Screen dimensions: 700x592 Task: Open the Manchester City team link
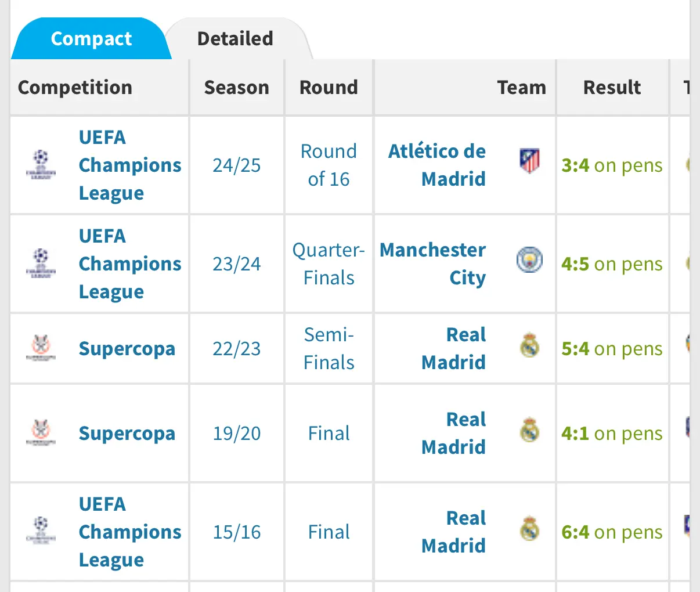point(433,263)
